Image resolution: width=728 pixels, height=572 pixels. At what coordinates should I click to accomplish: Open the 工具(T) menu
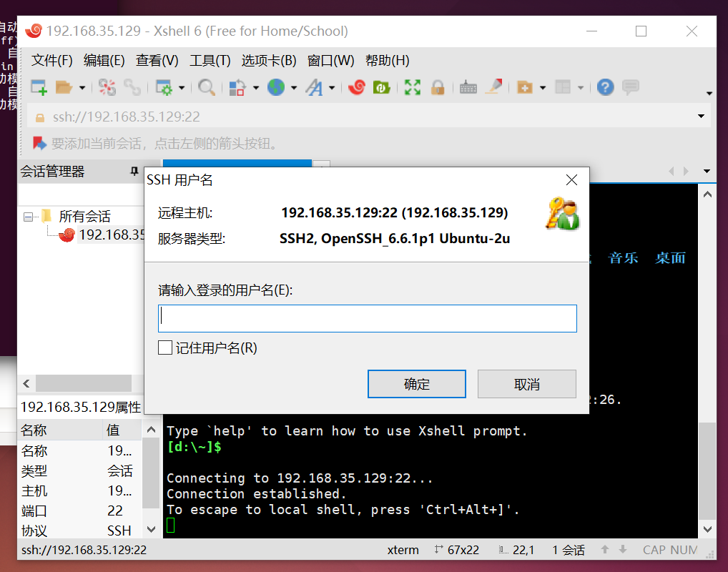[x=210, y=61]
